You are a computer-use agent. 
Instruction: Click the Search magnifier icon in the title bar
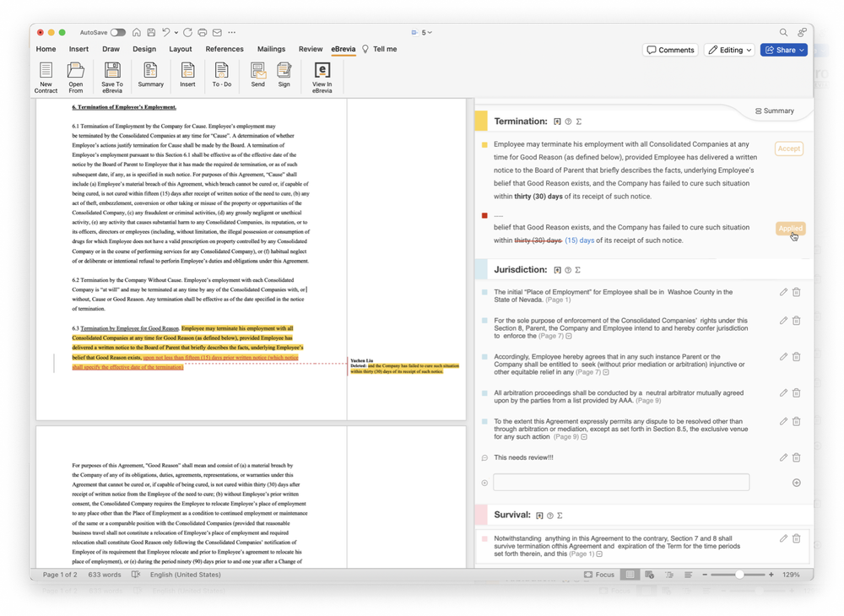coord(783,32)
